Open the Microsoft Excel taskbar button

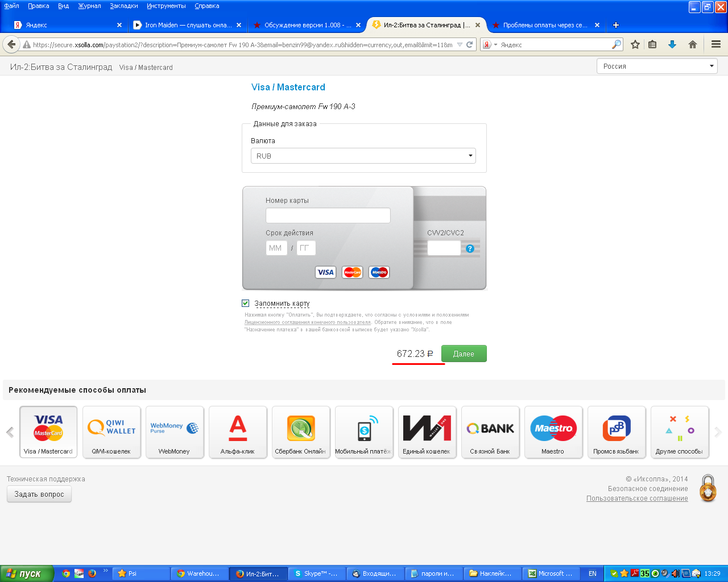pyautogui.click(x=551, y=573)
